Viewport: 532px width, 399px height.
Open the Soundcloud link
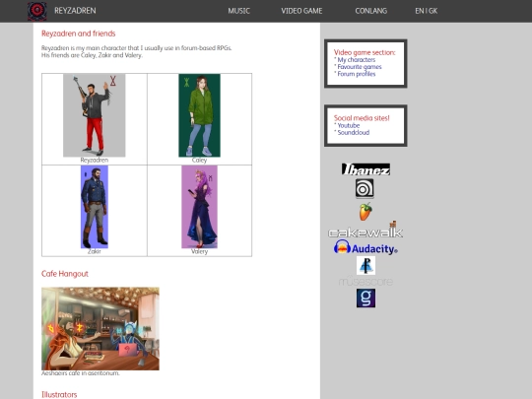[x=354, y=133]
